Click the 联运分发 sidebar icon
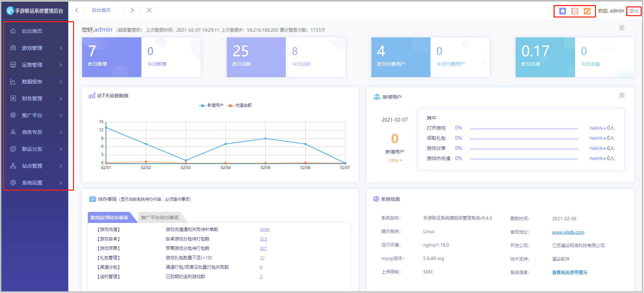644x293 pixels. 13,149
